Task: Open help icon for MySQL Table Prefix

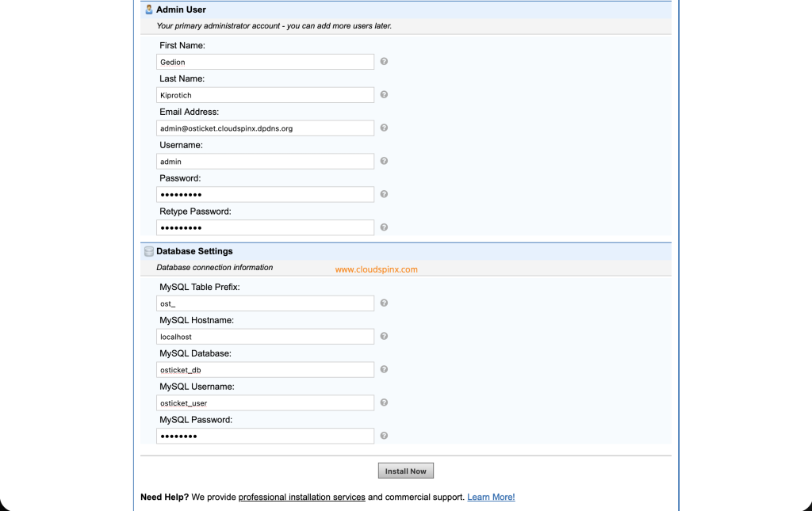Action: (x=384, y=303)
